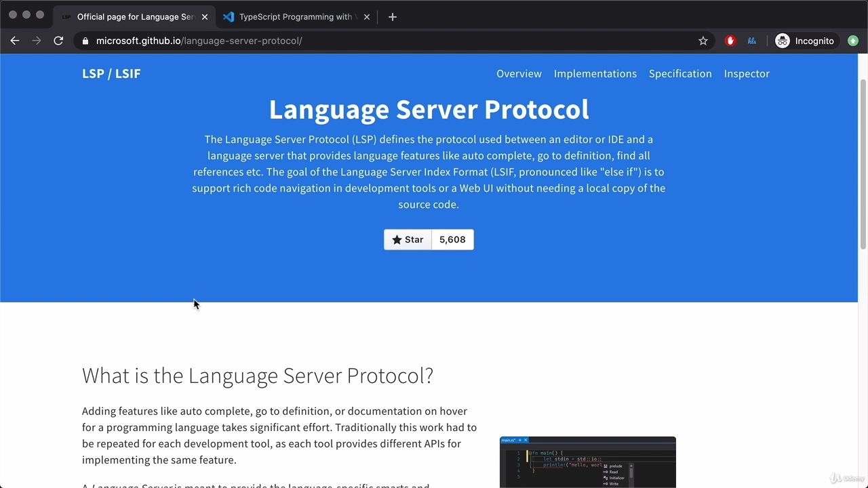Viewport: 868px width, 488px height.
Task: Go back with the browser back arrow
Action: [x=15, y=41]
